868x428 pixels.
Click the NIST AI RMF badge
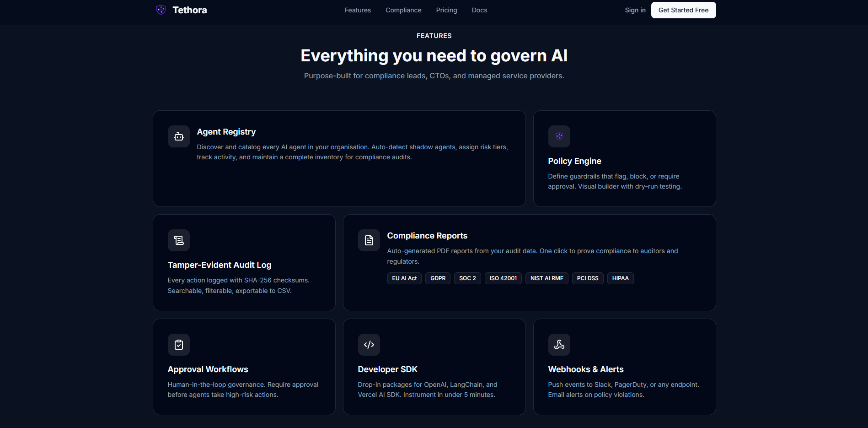(x=547, y=278)
